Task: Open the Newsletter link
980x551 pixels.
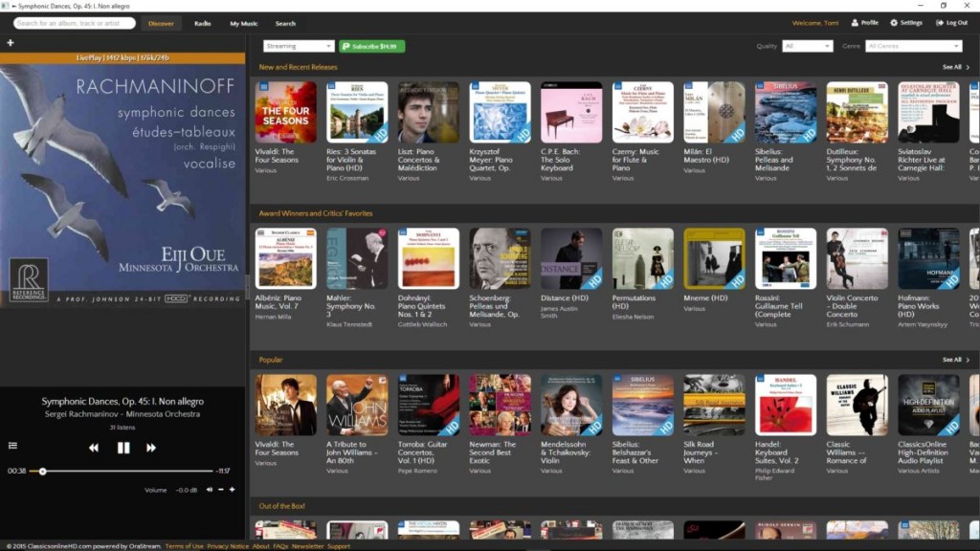Action: tap(307, 546)
